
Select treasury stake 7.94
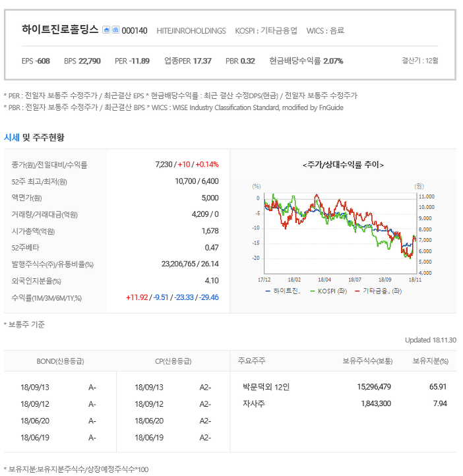coord(440,403)
